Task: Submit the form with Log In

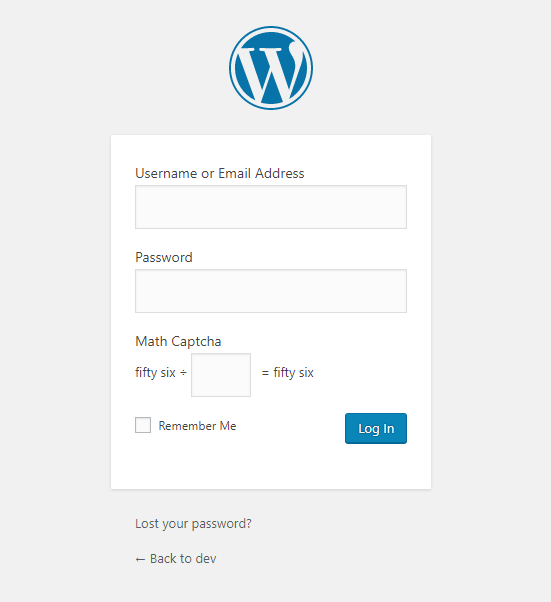Action: click(x=376, y=428)
